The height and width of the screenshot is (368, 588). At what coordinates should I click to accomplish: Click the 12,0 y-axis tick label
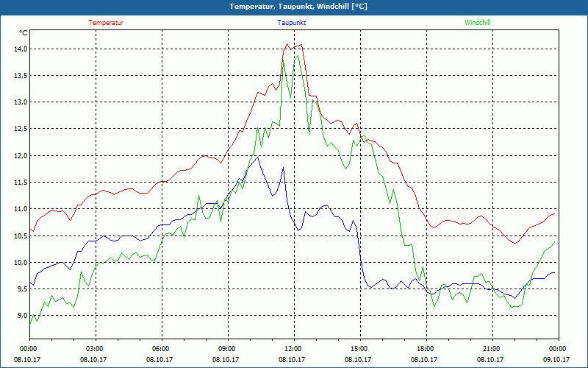click(19, 155)
